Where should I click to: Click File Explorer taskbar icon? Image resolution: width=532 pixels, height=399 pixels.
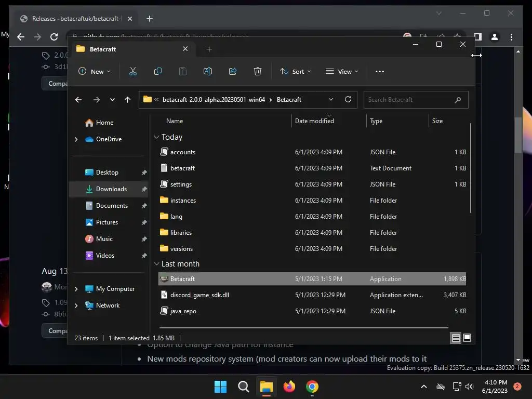[267, 387]
